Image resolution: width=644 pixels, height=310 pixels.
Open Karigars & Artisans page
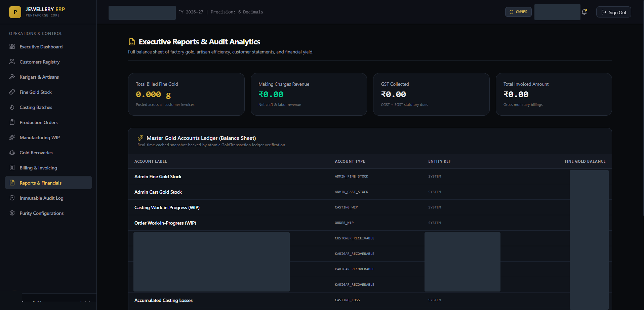tap(48, 77)
